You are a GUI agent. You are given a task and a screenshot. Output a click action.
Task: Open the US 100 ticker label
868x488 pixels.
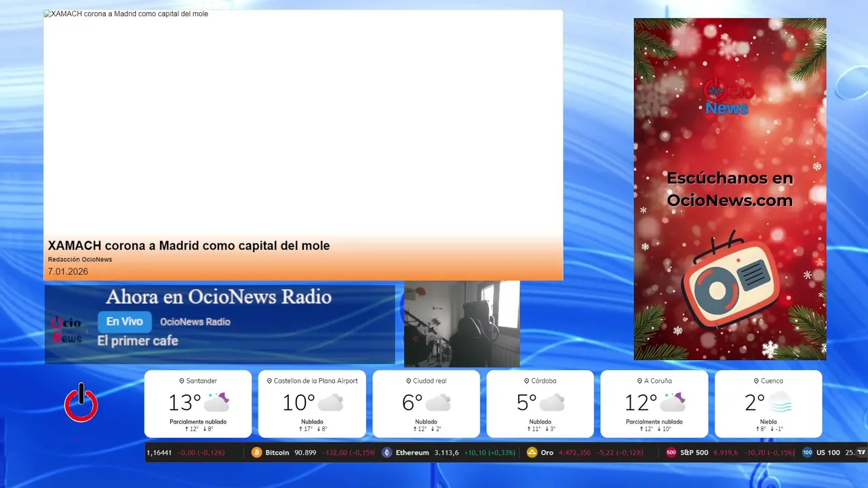(828, 452)
